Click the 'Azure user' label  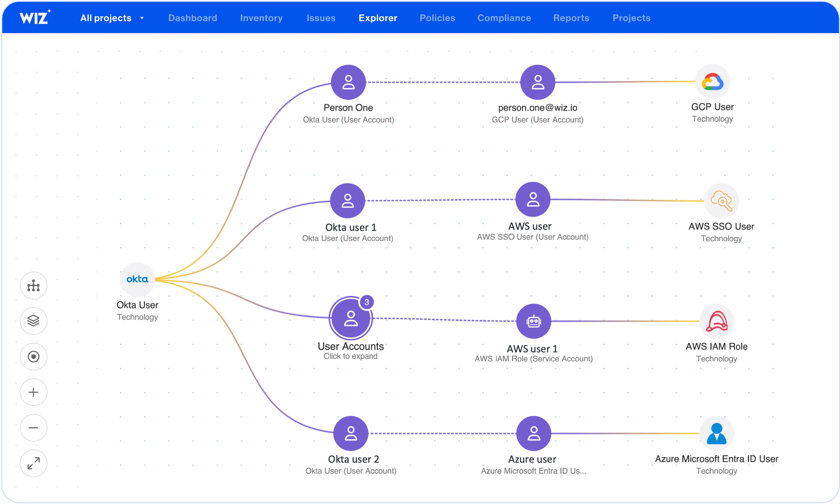pos(532,459)
